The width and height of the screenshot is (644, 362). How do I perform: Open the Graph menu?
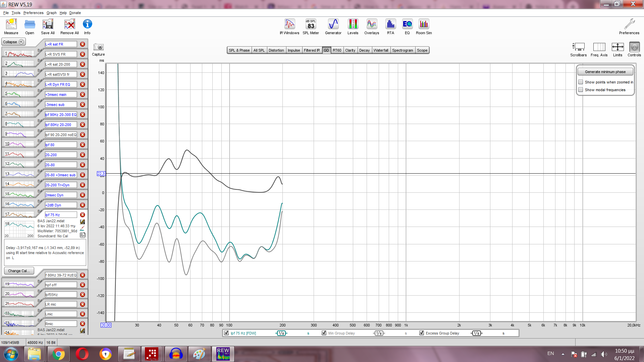[x=51, y=13]
